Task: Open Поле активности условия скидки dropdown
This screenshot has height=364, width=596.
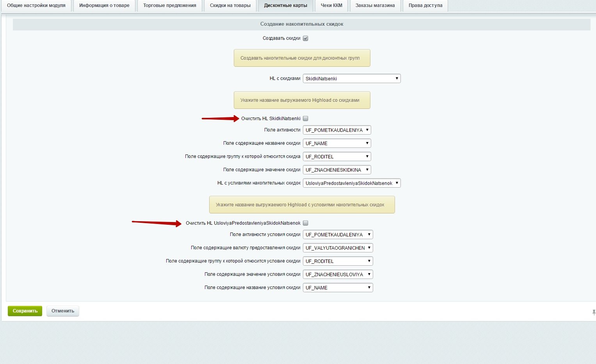Action: (338, 234)
